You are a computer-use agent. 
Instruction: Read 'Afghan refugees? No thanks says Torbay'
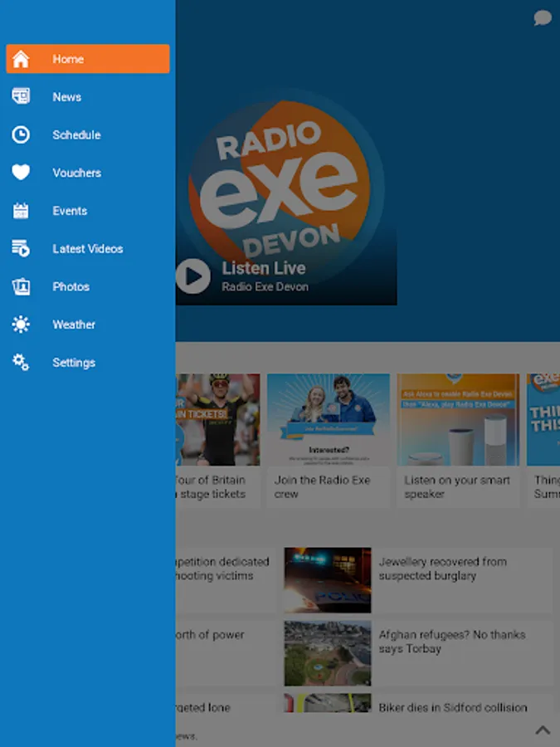click(x=452, y=642)
